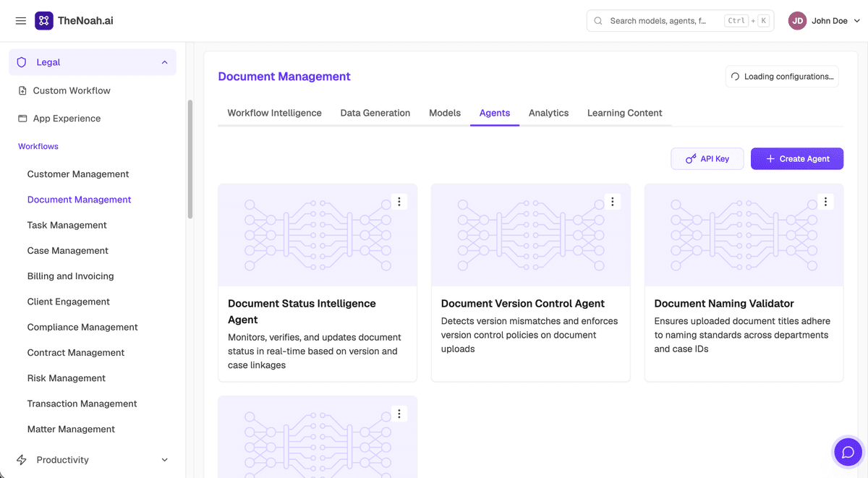The image size is (868, 478).
Task: Click the TheNoah.ai logo icon
Action: [x=44, y=21]
